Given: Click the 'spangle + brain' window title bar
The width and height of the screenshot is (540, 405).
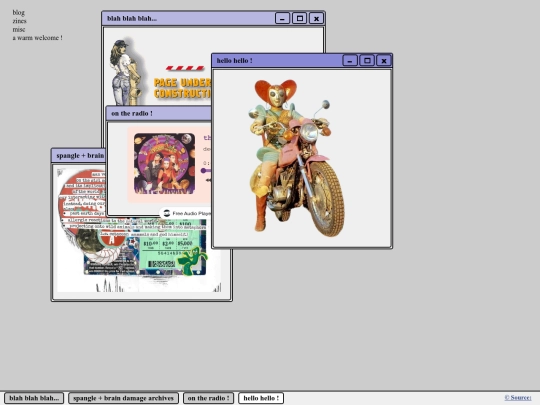Looking at the screenshot, I should 79,156.
